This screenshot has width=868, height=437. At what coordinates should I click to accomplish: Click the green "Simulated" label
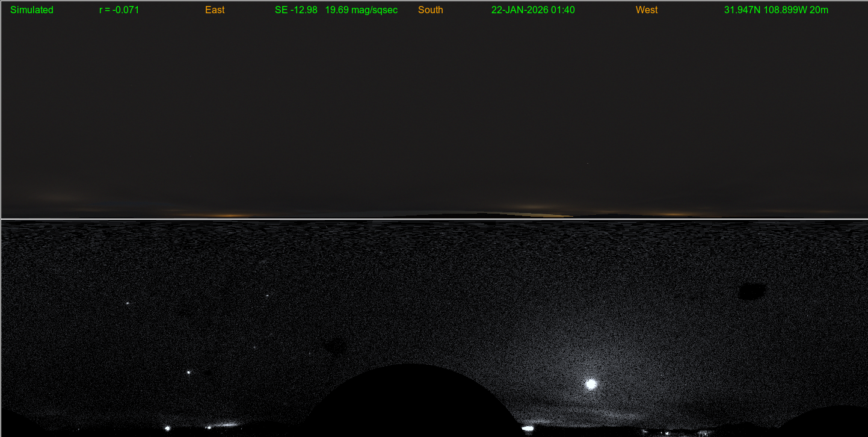pyautogui.click(x=32, y=10)
